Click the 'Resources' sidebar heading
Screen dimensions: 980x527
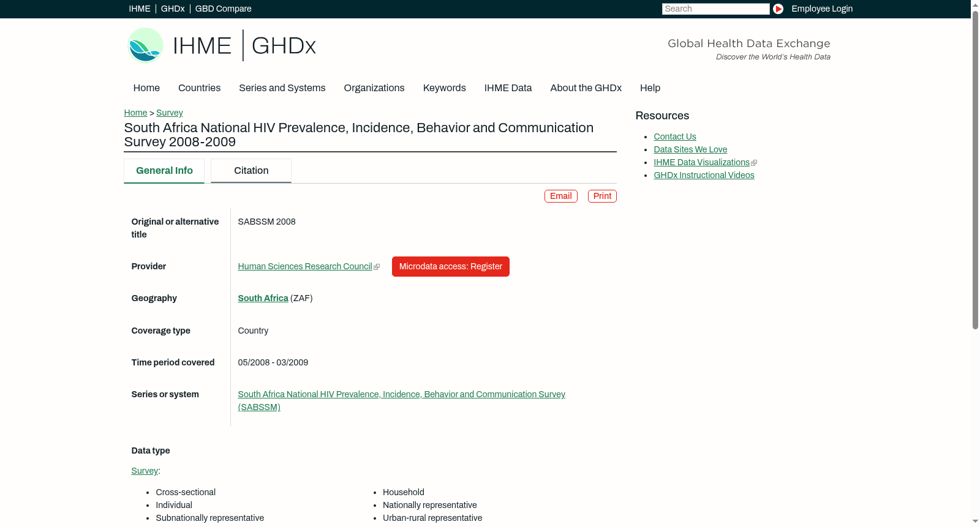point(662,116)
